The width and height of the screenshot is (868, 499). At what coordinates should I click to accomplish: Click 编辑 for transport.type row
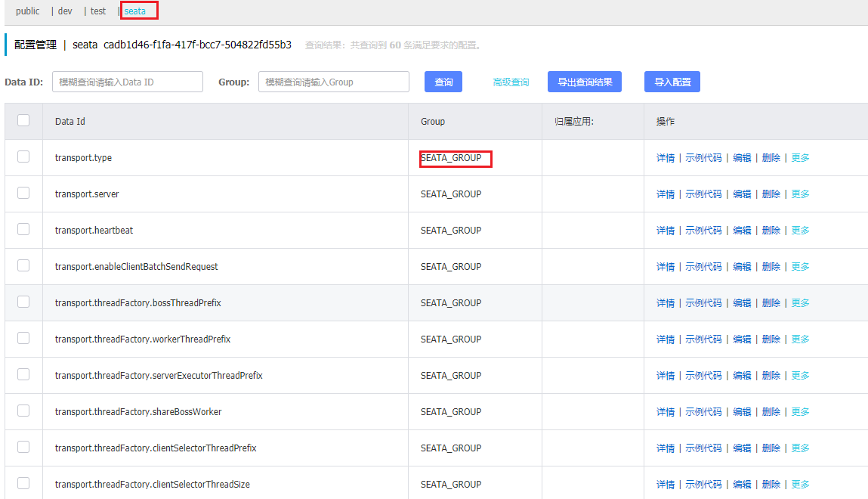(x=742, y=158)
